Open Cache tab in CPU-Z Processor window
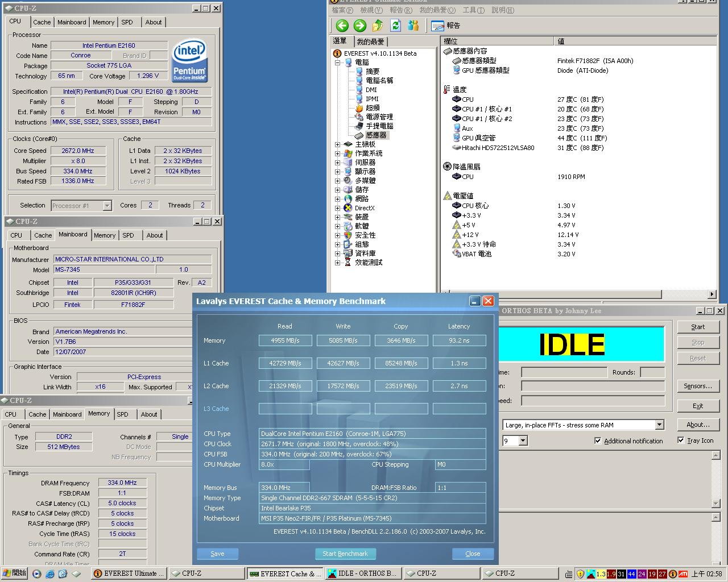Image resolution: width=728 pixels, height=582 pixels. coord(42,22)
